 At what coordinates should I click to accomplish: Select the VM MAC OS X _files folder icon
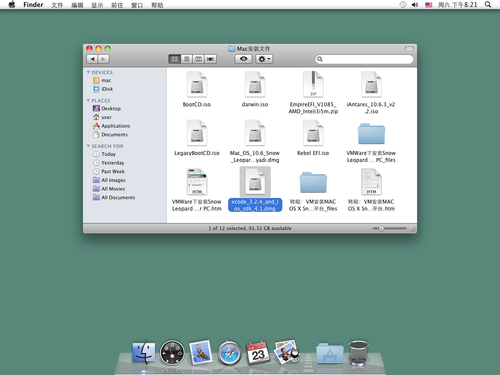pyautogui.click(x=313, y=182)
